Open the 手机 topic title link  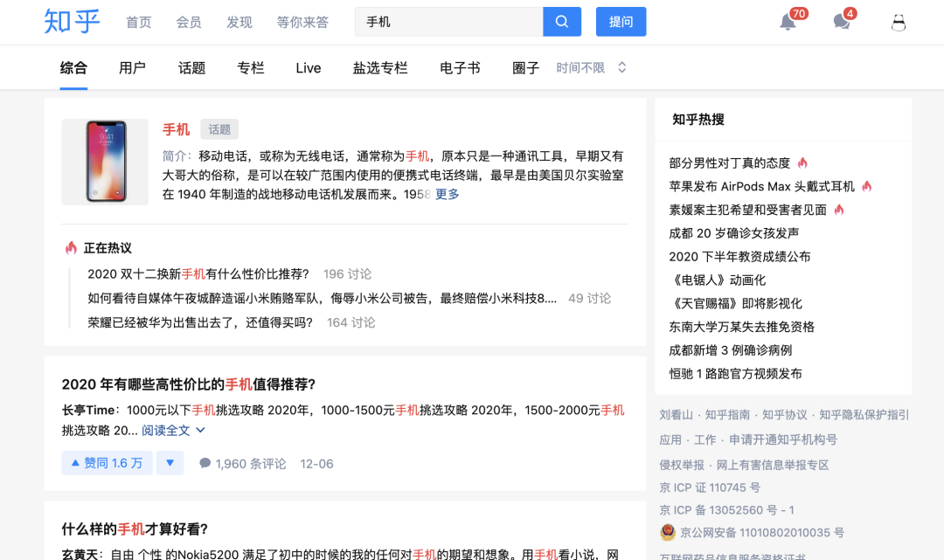tap(176, 129)
